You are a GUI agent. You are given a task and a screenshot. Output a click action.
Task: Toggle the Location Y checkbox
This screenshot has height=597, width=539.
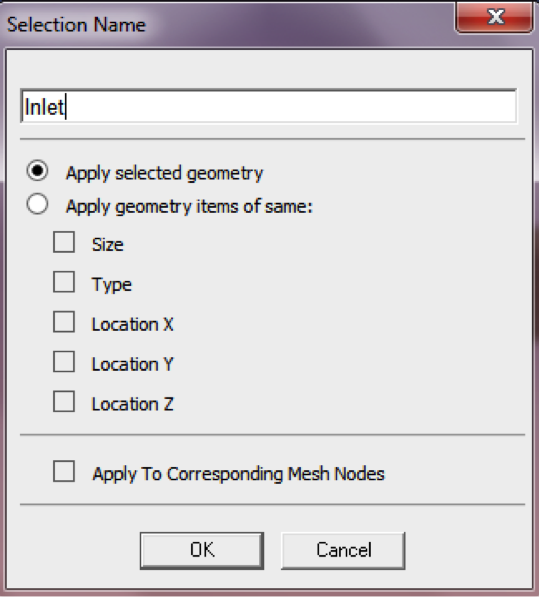pyautogui.click(x=64, y=362)
